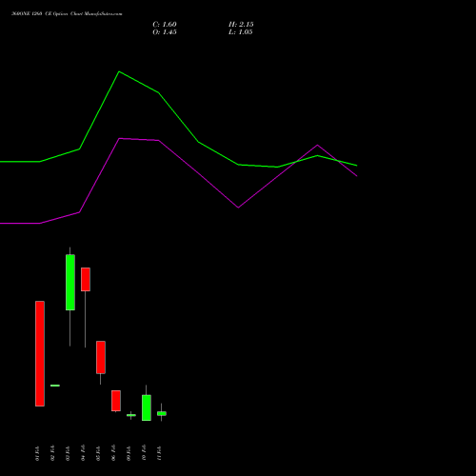Click the '11 Feb' date axis label

pos(159,453)
